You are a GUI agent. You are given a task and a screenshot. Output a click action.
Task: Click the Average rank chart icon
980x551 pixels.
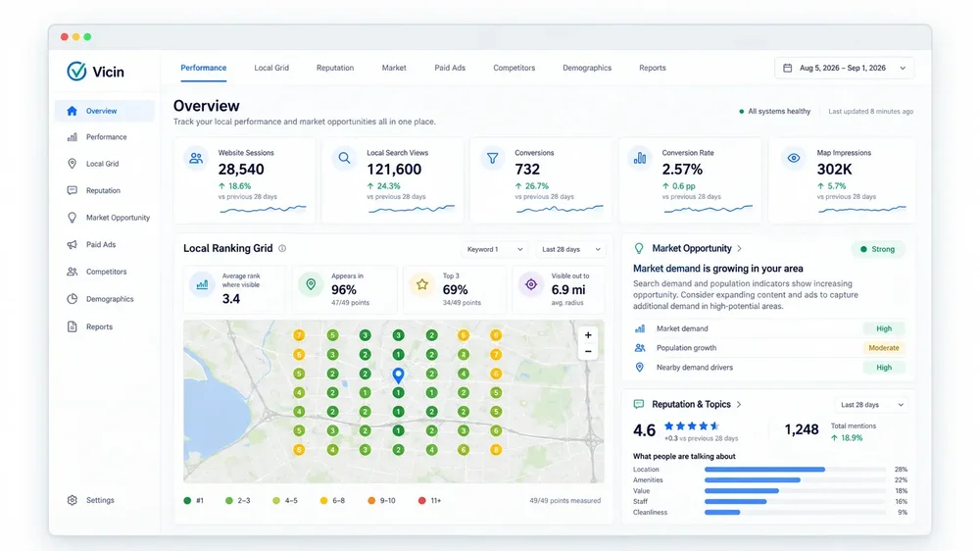tap(202, 285)
